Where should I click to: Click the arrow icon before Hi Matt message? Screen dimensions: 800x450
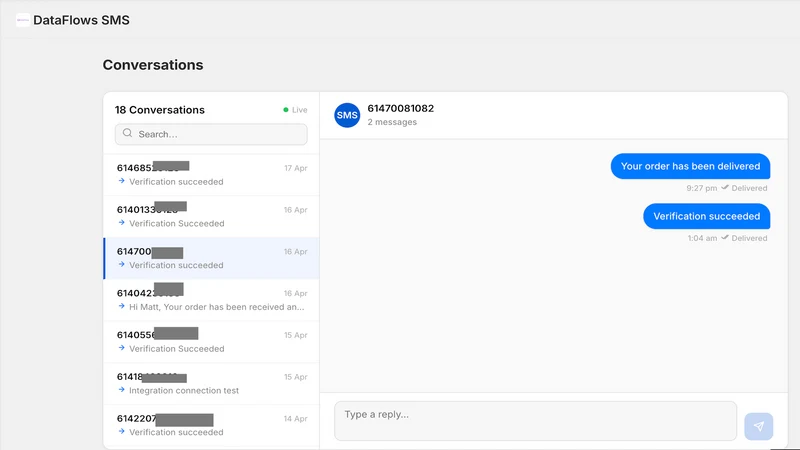121,306
